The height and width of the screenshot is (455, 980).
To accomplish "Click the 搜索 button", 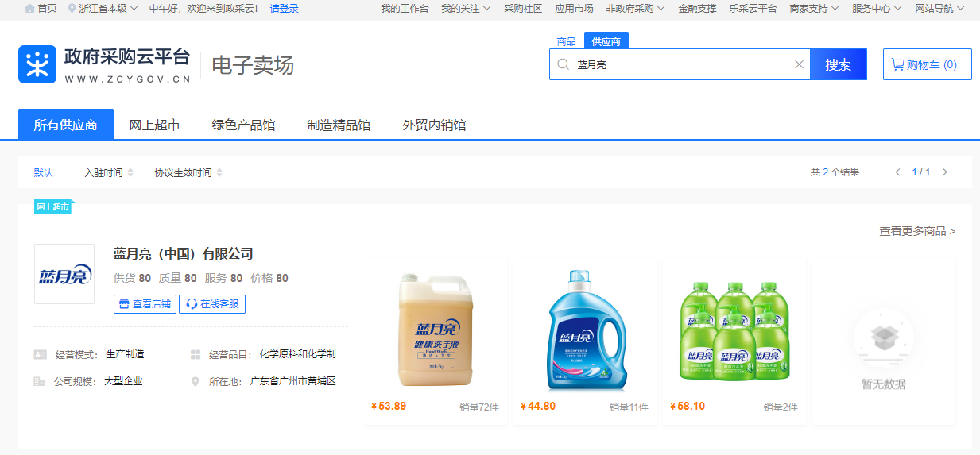I will 838,64.
